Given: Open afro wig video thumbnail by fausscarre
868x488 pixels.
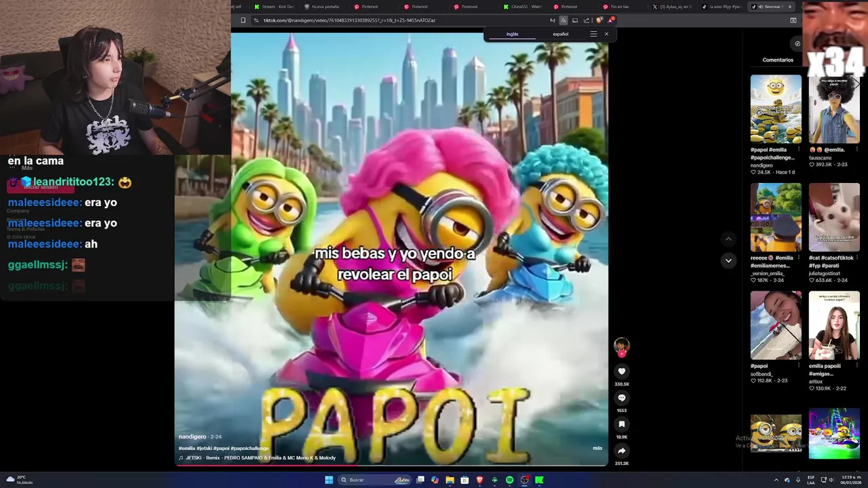Looking at the screenshot, I should pos(834,108).
